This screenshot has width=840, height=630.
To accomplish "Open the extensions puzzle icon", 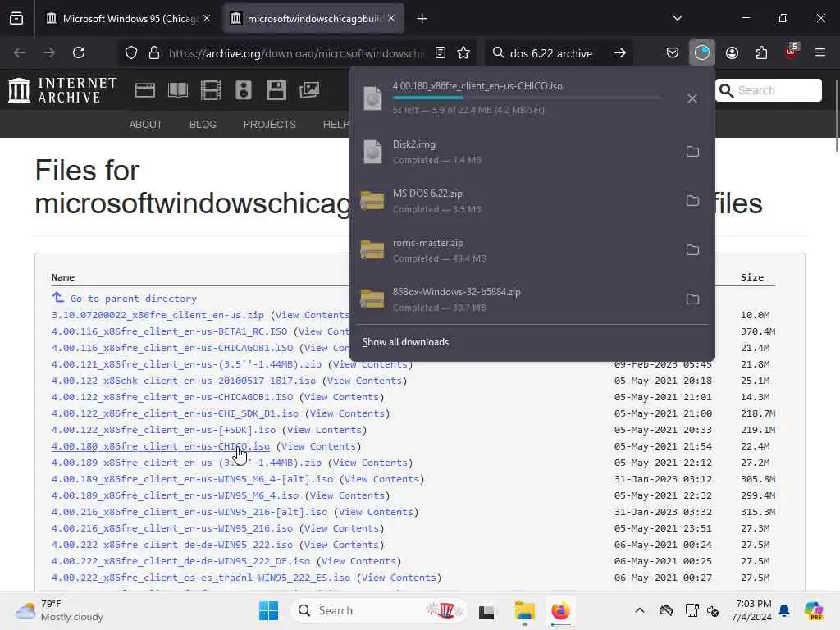I will (x=761, y=52).
